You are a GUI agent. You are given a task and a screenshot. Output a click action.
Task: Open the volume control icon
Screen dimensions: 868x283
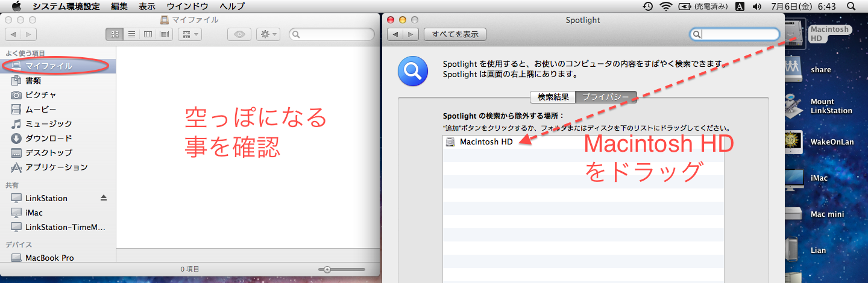[x=756, y=6]
